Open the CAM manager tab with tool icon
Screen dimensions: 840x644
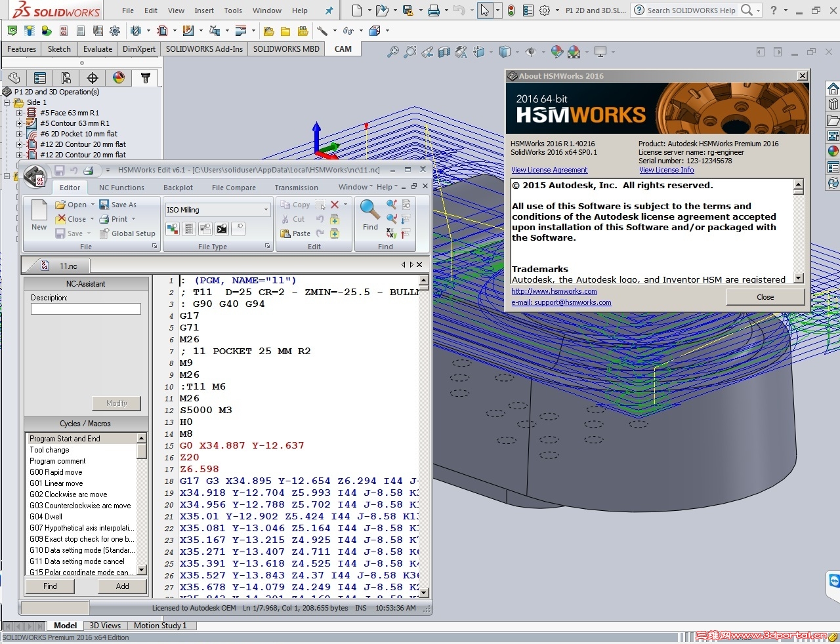[145, 78]
